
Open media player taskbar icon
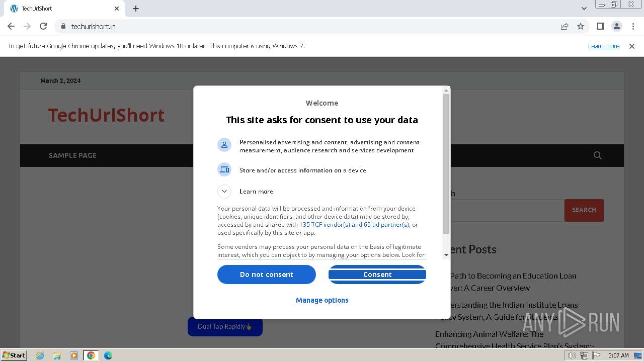74,355
